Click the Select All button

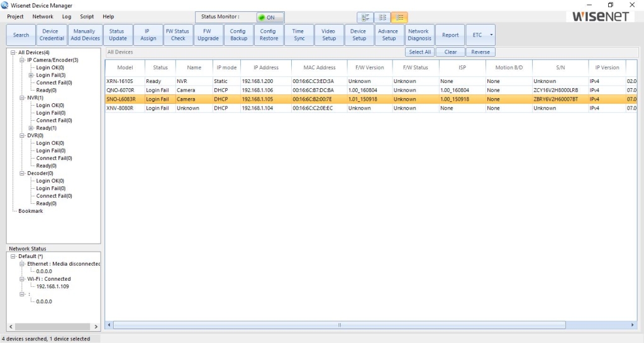tap(419, 52)
